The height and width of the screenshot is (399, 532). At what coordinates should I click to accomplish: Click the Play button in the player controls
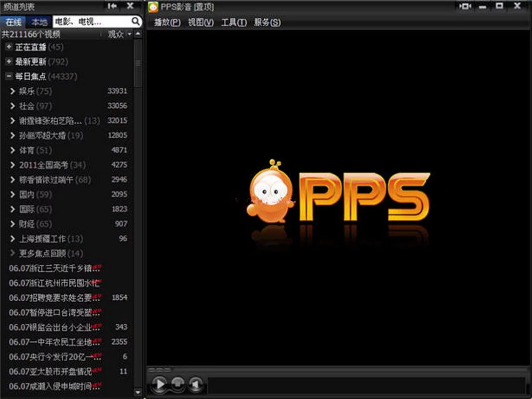[160, 384]
